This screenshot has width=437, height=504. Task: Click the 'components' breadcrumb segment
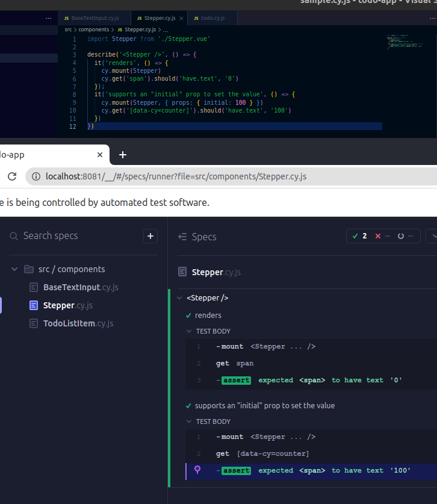click(94, 30)
